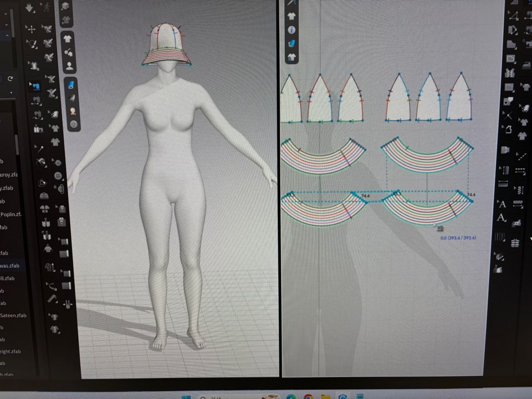Select the Poplin.zfab fabric in library

point(11,214)
